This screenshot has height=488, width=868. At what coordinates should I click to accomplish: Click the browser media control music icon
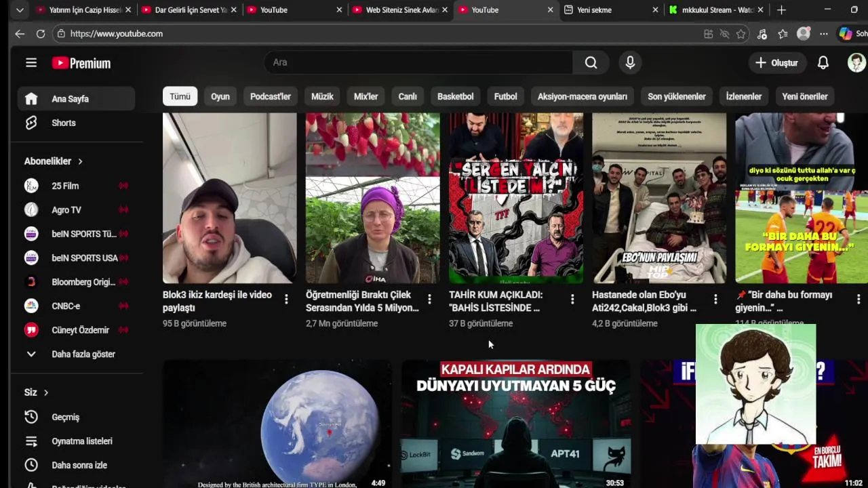point(762,34)
